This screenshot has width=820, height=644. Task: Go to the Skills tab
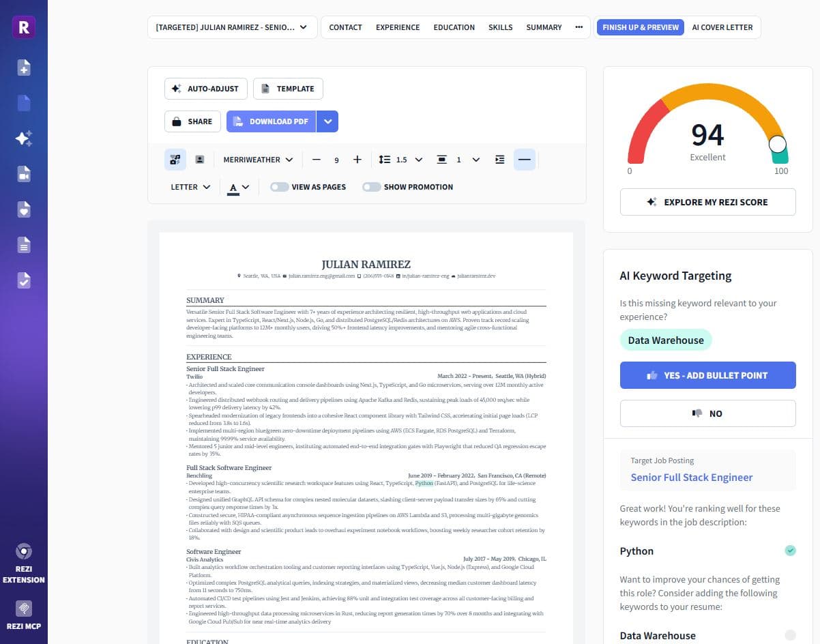[500, 27]
